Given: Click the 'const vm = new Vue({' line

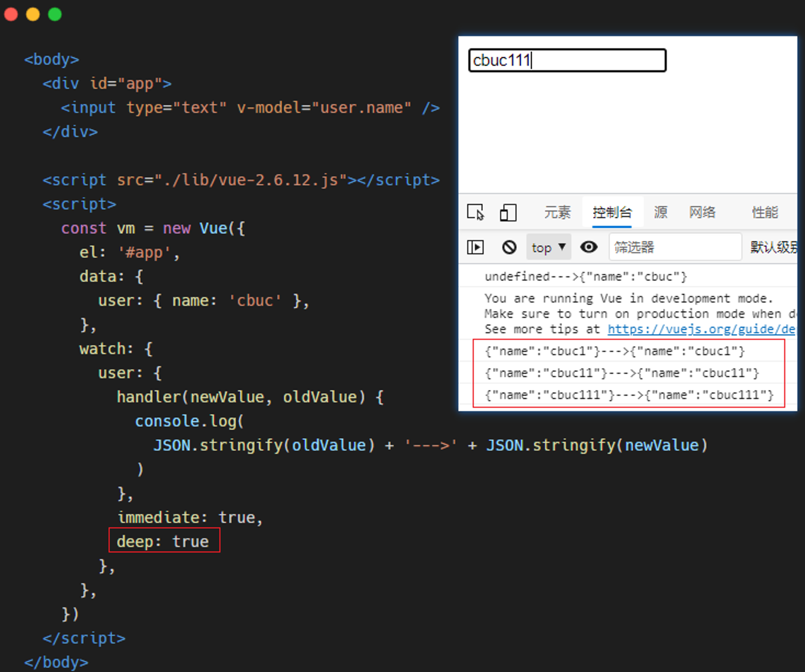Looking at the screenshot, I should [153, 228].
